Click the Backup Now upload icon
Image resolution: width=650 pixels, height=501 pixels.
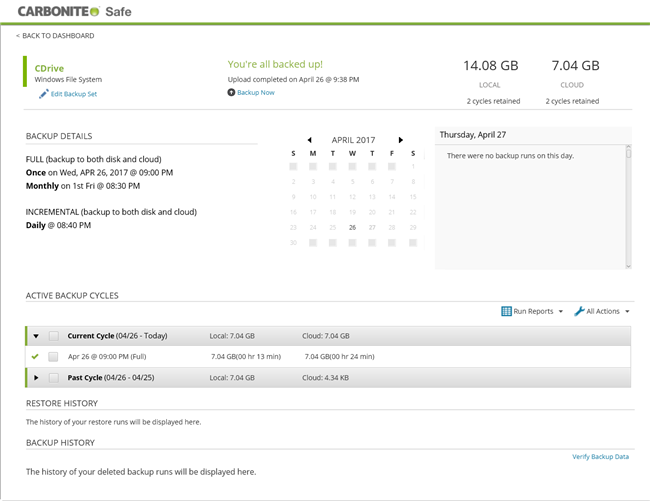232,92
